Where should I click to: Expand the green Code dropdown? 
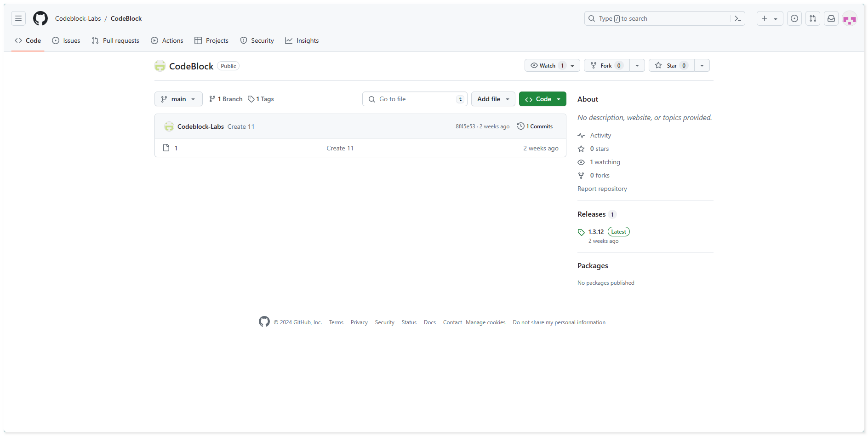[542, 99]
